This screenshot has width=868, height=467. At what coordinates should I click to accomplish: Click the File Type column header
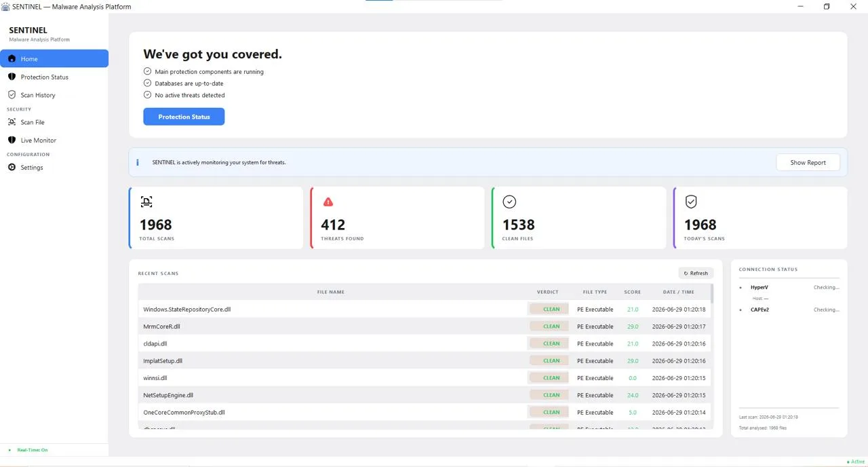pos(595,292)
